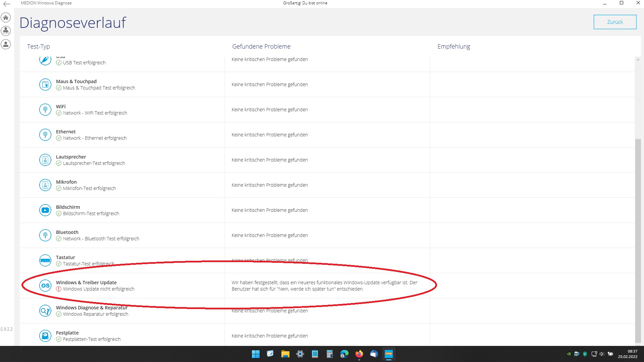Click the Bildschirm test icon

[45, 210]
